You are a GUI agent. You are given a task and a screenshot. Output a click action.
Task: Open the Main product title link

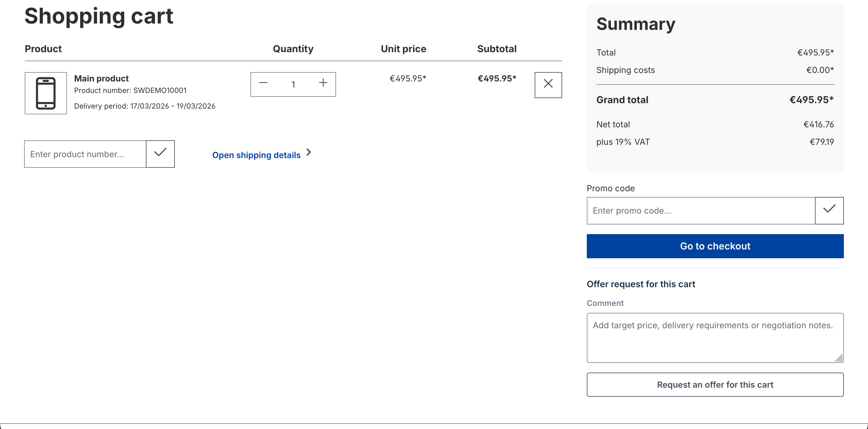[x=101, y=78]
